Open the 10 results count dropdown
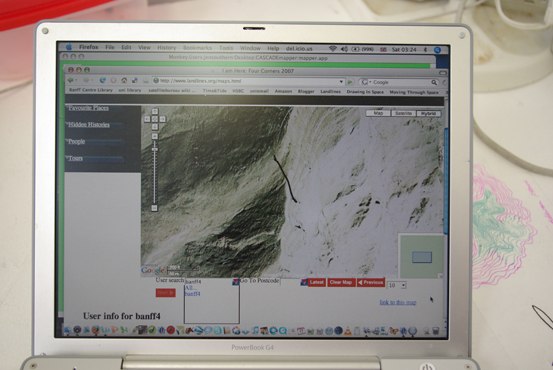This screenshot has height=370, width=553. click(397, 285)
